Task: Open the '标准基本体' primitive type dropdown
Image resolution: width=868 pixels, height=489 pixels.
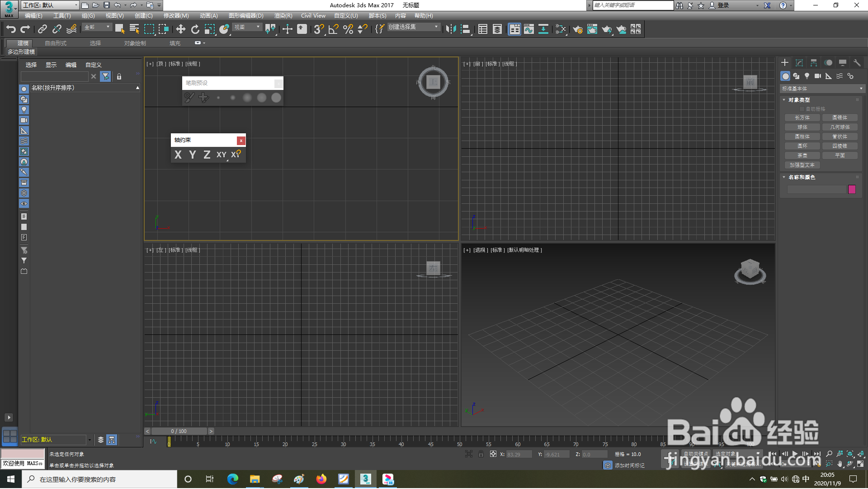Action: coord(822,89)
